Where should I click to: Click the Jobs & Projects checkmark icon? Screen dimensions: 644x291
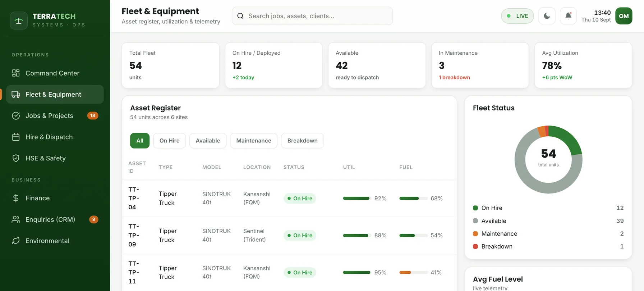click(16, 115)
